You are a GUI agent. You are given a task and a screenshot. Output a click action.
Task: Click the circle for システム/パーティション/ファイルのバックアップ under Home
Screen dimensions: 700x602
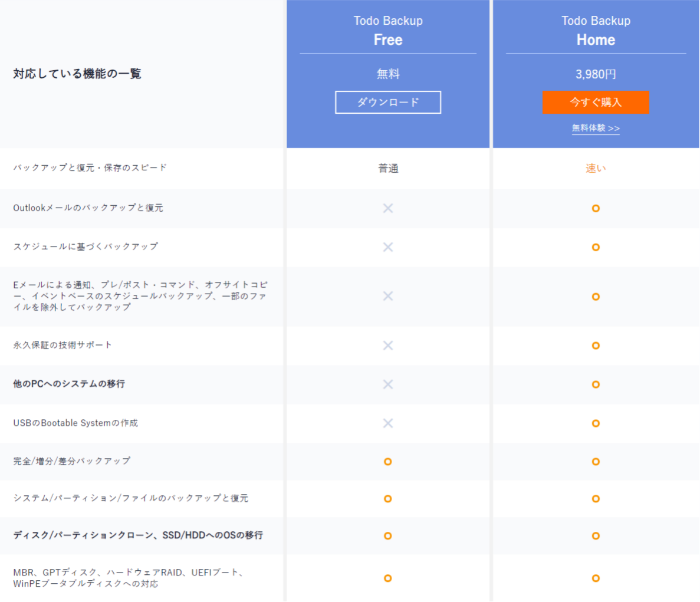pos(596,498)
